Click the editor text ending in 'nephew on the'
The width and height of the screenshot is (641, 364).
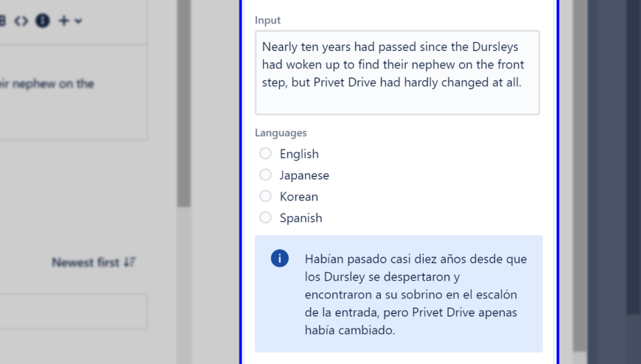(x=47, y=84)
